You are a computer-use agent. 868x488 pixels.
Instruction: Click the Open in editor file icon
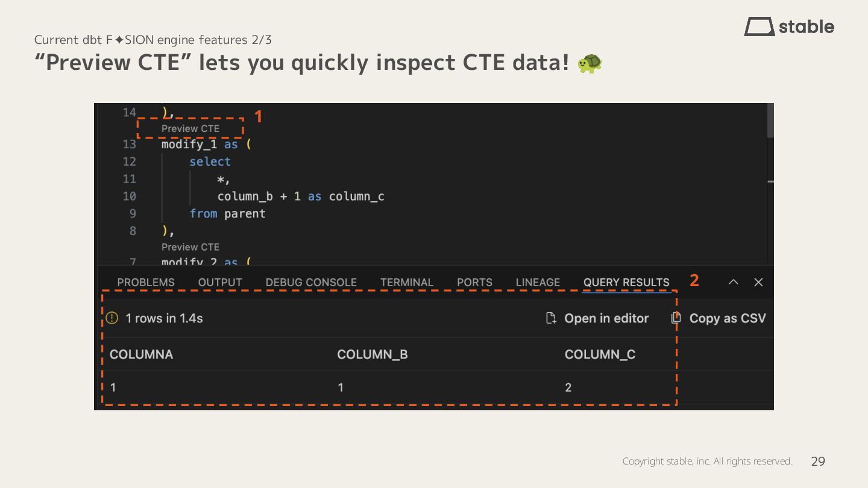pos(551,318)
